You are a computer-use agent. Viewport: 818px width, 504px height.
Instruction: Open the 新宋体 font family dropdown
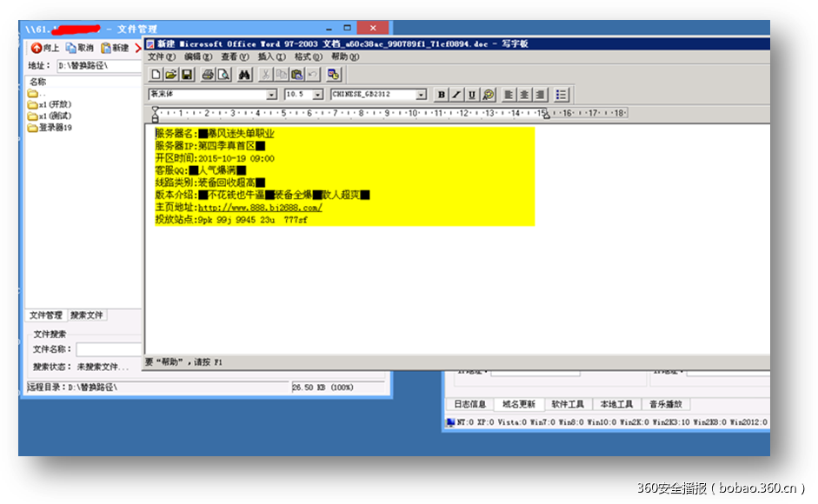pyautogui.click(x=271, y=94)
